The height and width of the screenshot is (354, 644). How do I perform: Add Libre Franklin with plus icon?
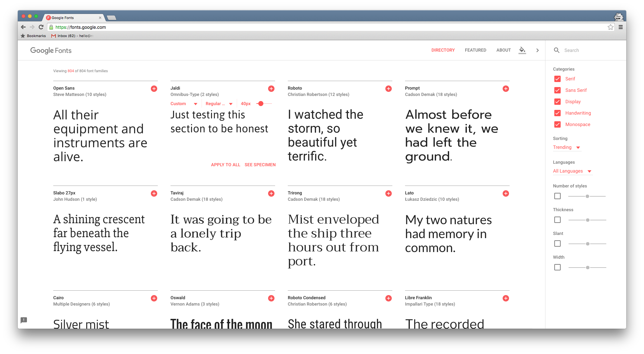click(506, 298)
